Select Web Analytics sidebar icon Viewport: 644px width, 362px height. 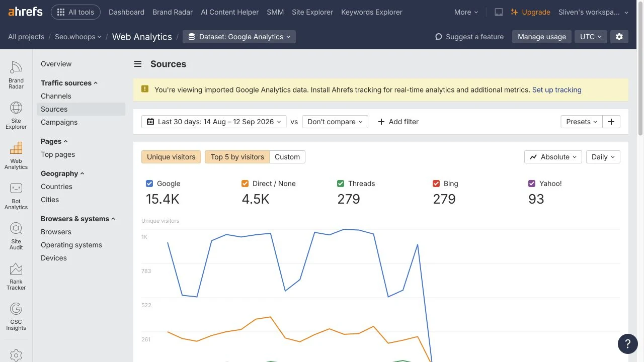[16, 155]
